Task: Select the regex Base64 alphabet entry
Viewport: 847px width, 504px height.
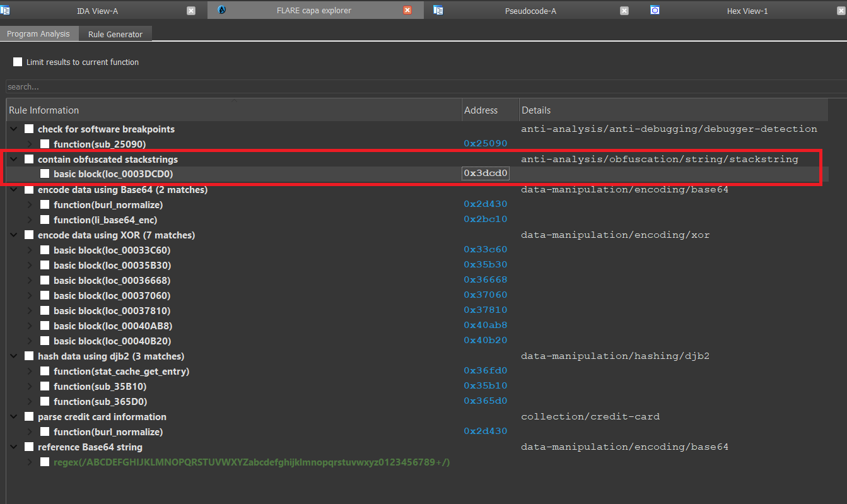Action: pos(252,462)
